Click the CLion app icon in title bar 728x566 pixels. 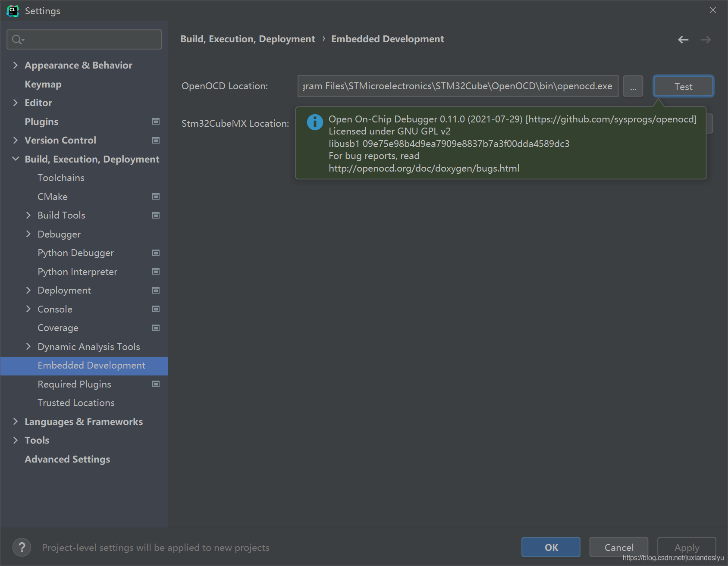click(x=13, y=11)
